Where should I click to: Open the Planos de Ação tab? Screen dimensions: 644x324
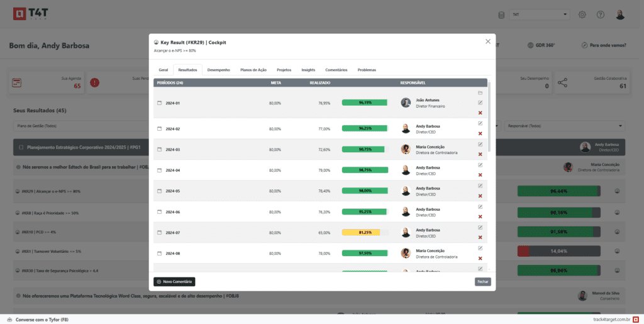[x=253, y=70]
